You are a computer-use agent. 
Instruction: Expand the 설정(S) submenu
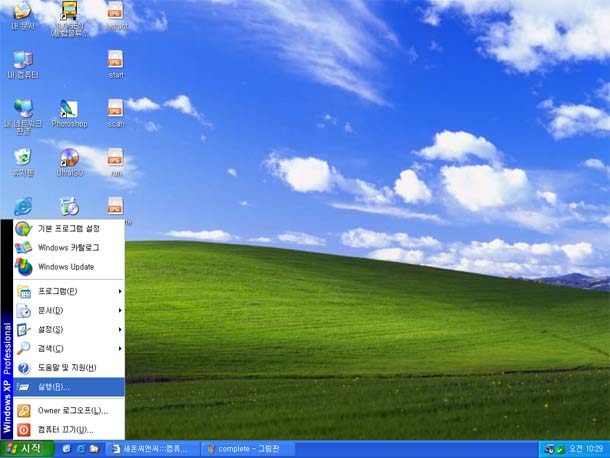69,330
